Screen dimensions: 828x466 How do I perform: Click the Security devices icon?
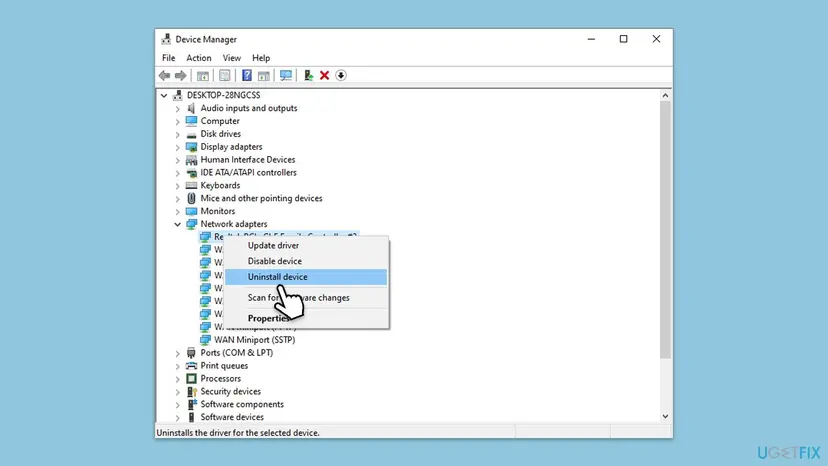(191, 392)
